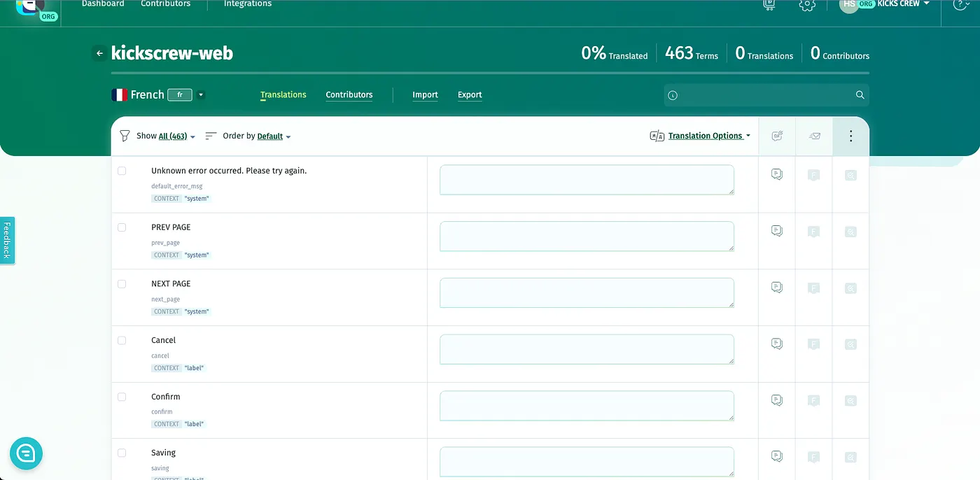The image size is (980, 480).
Task: Click the 463 Terms counter
Action: coord(692,53)
